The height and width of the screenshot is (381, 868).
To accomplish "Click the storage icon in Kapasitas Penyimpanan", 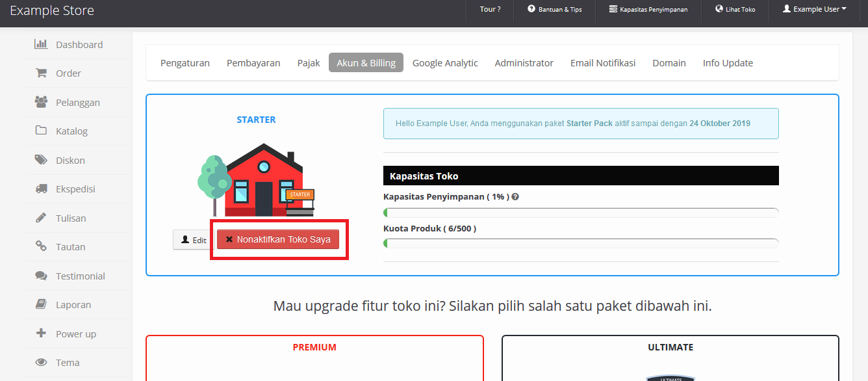I will (613, 9).
